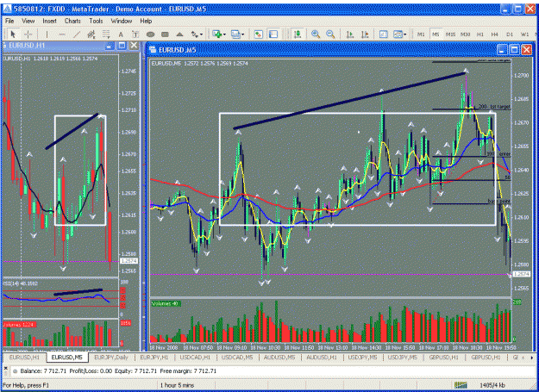Close the terminal panel with X
The width and height of the screenshot is (539, 392).
[5, 368]
